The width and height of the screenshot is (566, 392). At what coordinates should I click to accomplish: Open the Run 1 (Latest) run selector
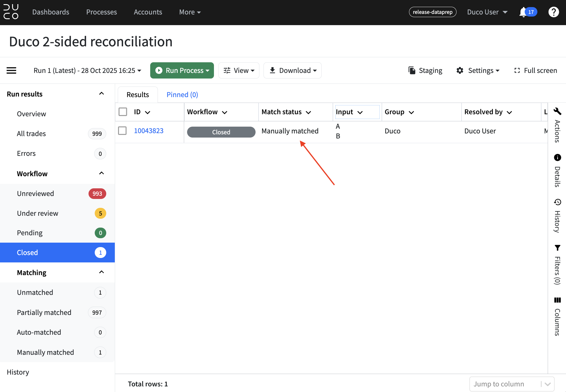click(x=87, y=71)
